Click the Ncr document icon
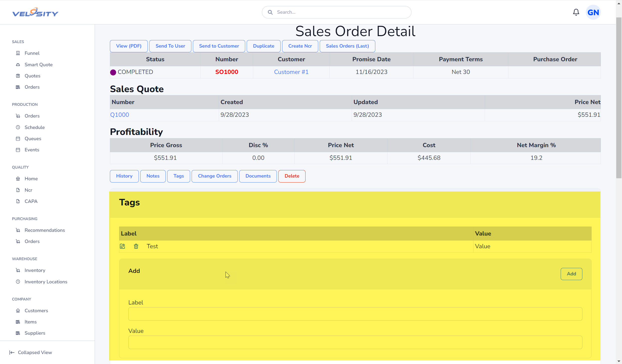This screenshot has width=622, height=364. tap(18, 190)
